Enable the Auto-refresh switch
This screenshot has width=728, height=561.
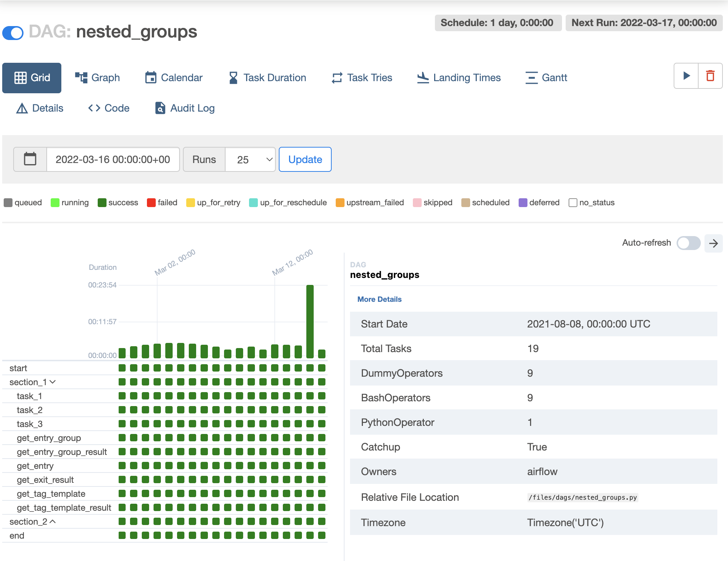pos(688,243)
